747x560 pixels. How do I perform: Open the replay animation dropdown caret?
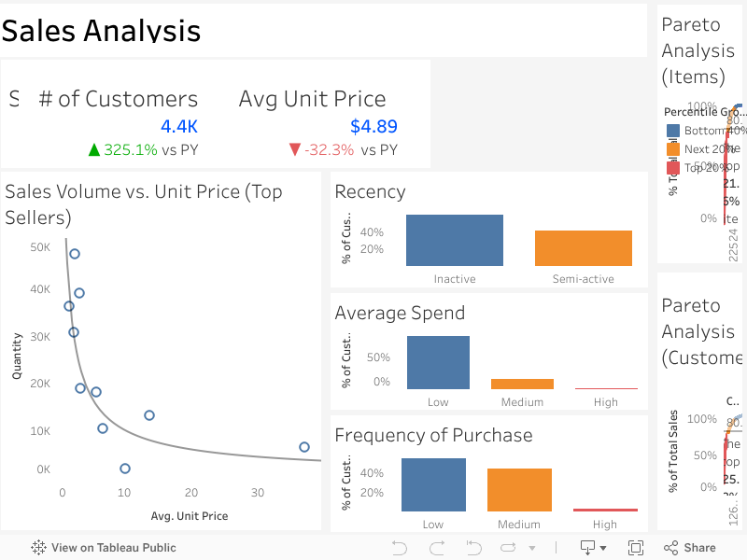pos(532,549)
